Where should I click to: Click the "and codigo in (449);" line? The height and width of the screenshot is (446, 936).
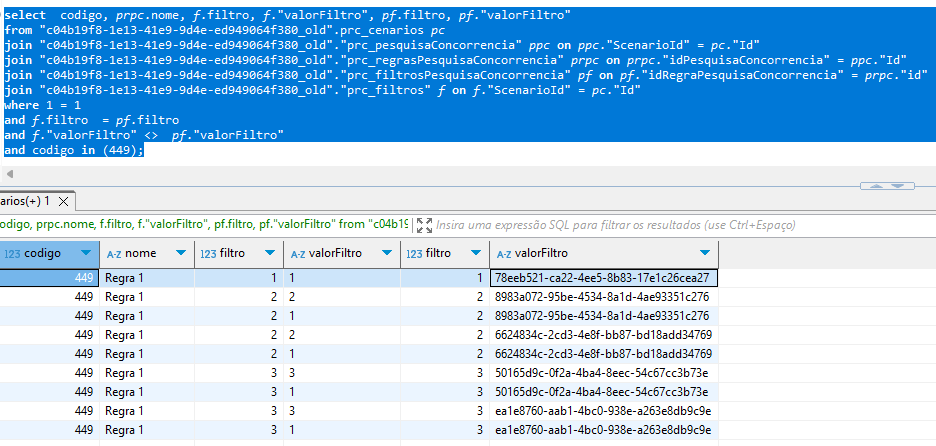pyautogui.click(x=74, y=150)
